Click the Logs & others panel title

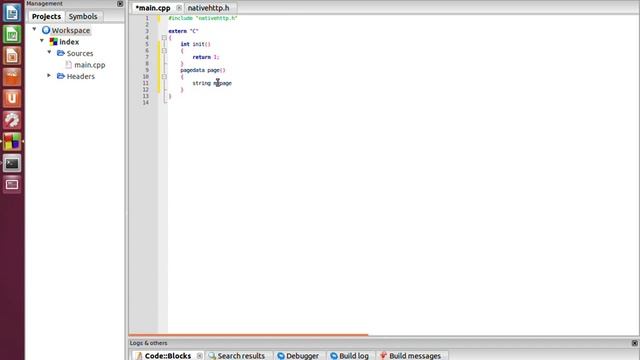[149, 343]
